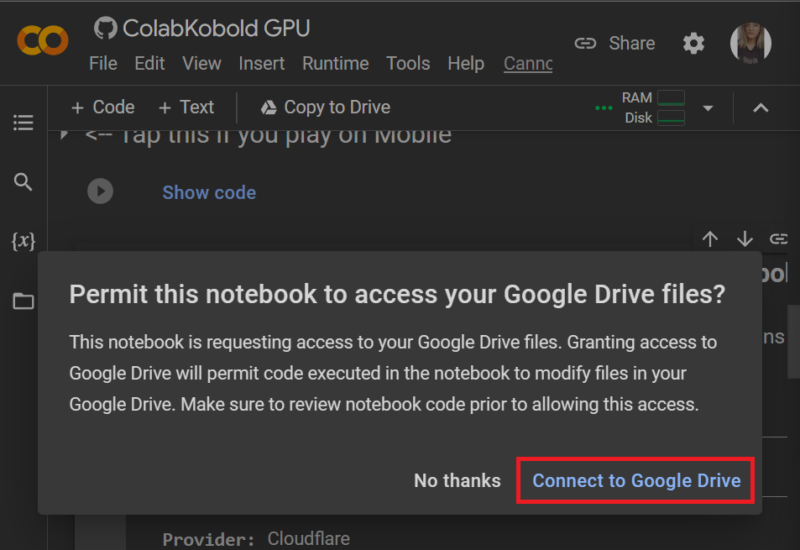Click the Colab logo
The image size is (800, 550).
point(42,41)
